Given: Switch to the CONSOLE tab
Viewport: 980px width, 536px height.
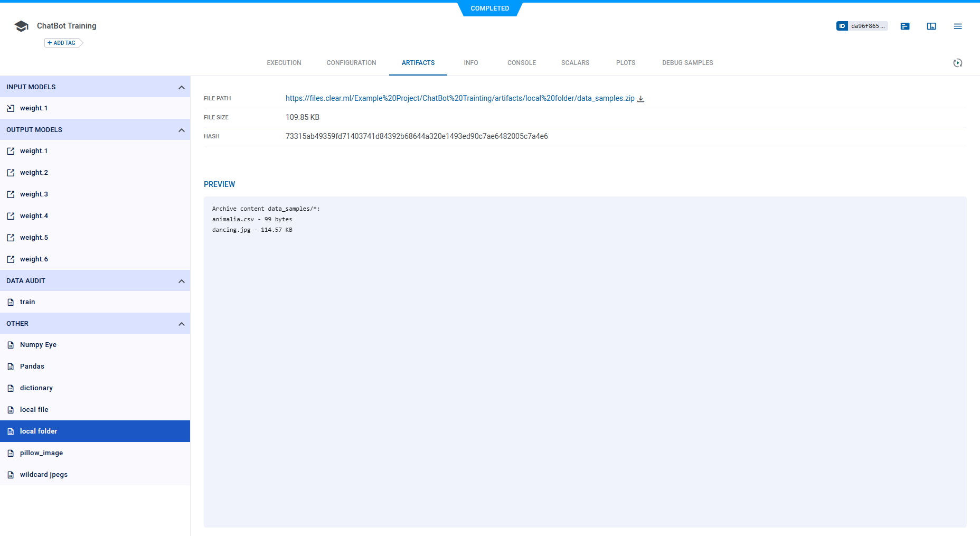Looking at the screenshot, I should pyautogui.click(x=521, y=62).
